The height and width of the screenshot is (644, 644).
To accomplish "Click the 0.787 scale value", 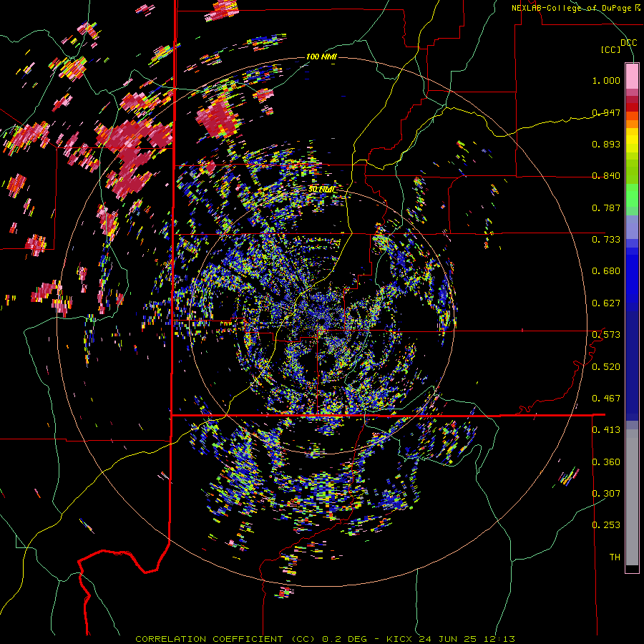I will (606, 208).
